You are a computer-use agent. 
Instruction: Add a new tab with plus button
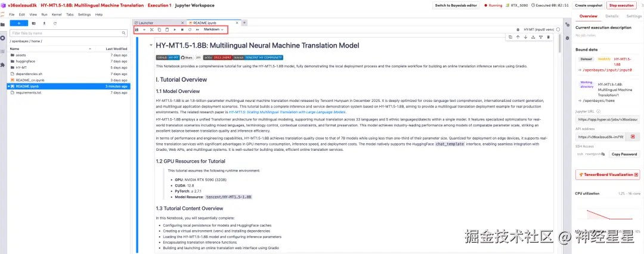(244, 23)
